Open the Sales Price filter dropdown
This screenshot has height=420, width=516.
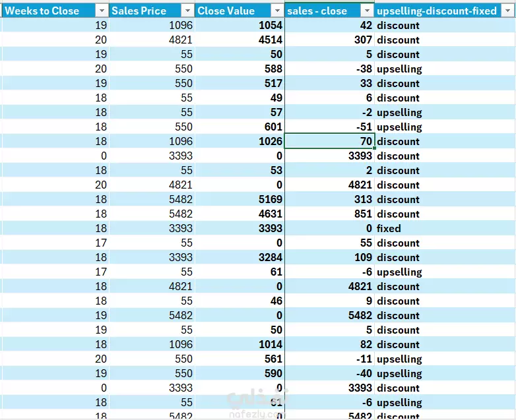[187, 11]
